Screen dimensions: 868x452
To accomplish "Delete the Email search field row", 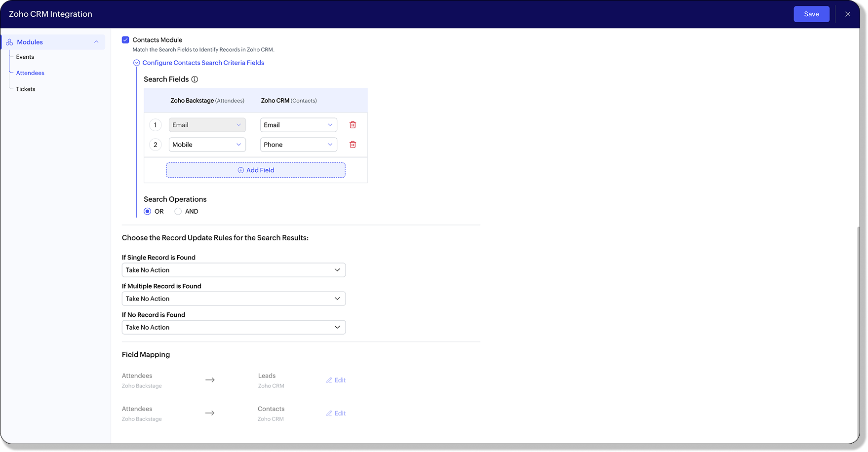I will click(353, 125).
